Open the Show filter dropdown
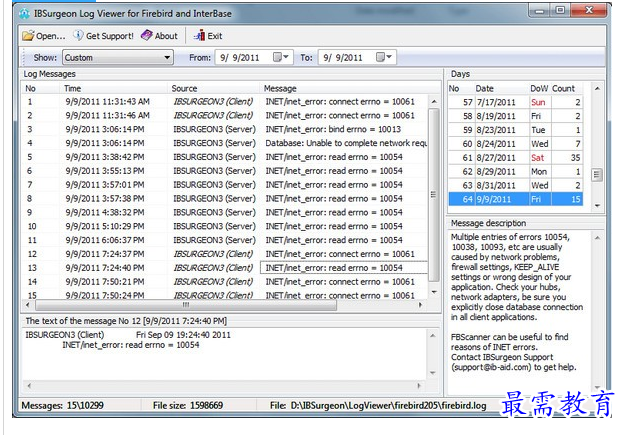The height and width of the screenshot is (435, 623). [x=167, y=58]
